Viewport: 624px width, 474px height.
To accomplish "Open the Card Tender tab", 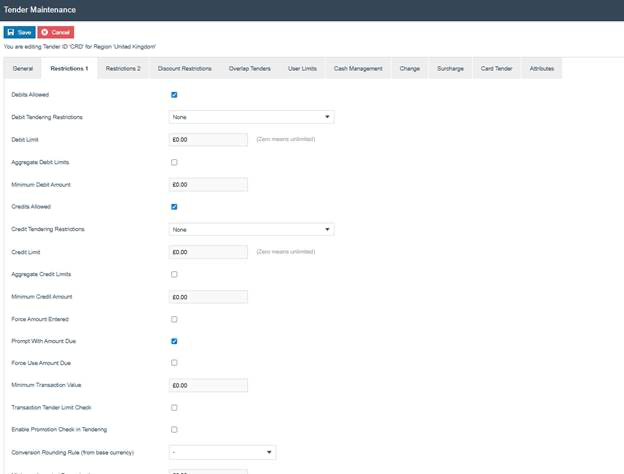I will (496, 68).
